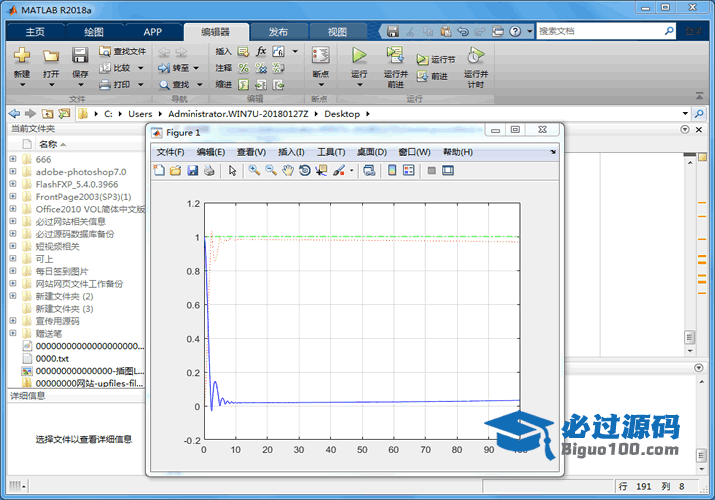Click the comment percent (%) icon
This screenshot has width=715, height=500.
pos(244,68)
